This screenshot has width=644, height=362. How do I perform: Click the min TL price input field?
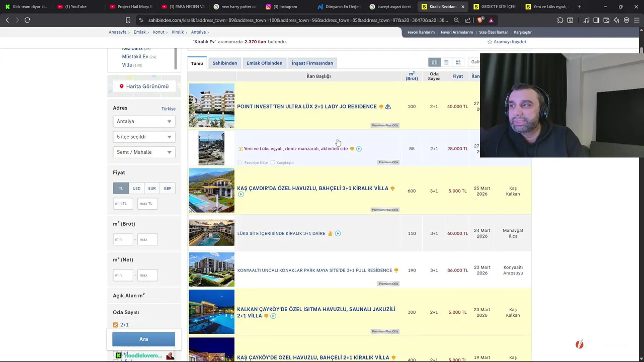tap(123, 204)
